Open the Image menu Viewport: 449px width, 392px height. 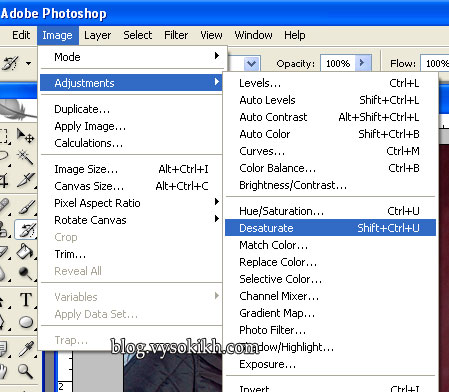pos(57,35)
